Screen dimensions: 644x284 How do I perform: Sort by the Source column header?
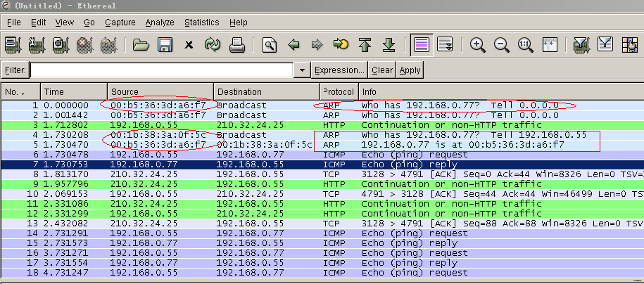pyautogui.click(x=160, y=91)
